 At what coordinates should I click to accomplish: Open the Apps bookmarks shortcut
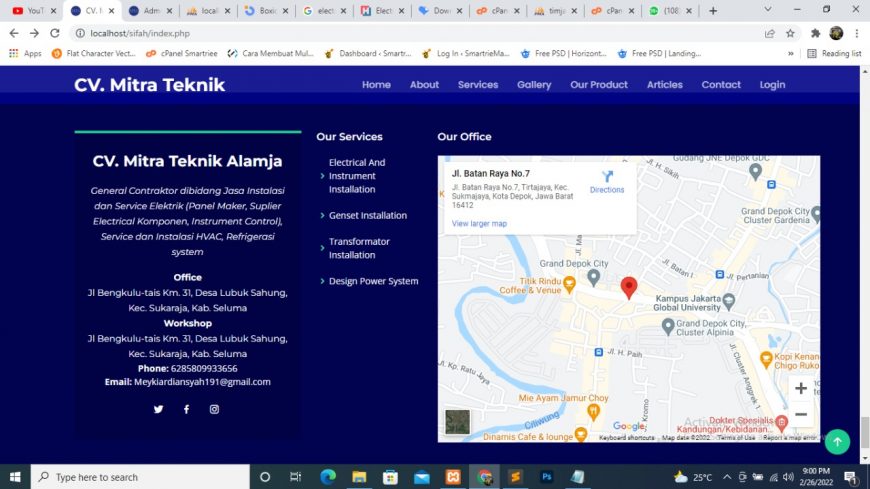[26, 53]
